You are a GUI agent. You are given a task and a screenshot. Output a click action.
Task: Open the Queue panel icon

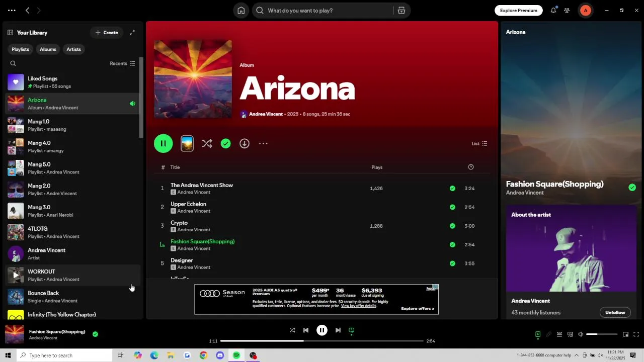pos(559,334)
